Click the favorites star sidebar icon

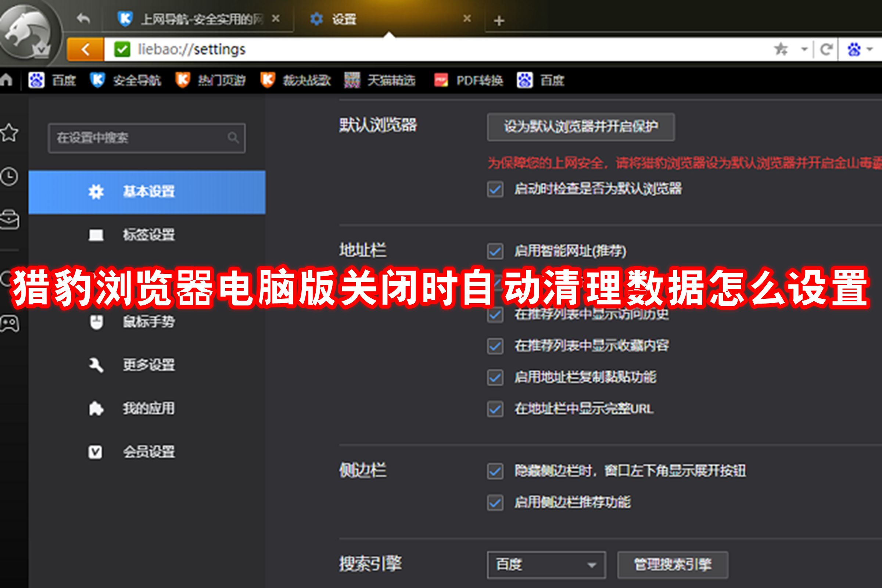9,132
